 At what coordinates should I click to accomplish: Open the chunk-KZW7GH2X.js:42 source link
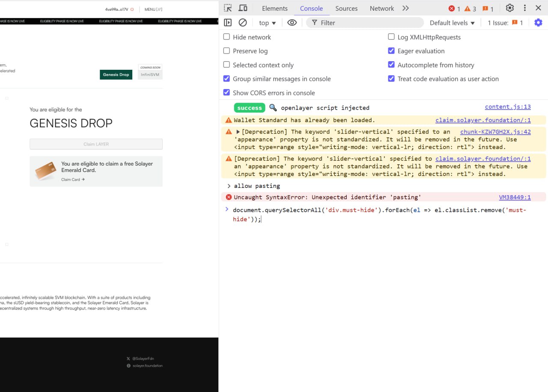click(x=495, y=132)
